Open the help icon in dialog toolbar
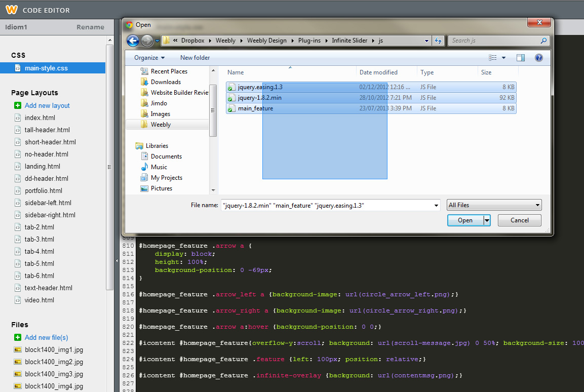The image size is (584, 392). click(538, 58)
